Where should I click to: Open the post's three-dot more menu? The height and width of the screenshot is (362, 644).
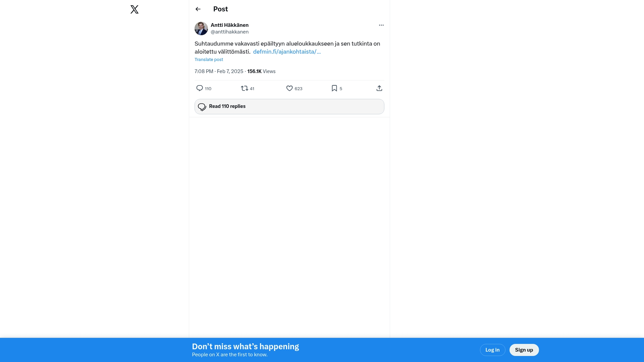click(x=381, y=25)
